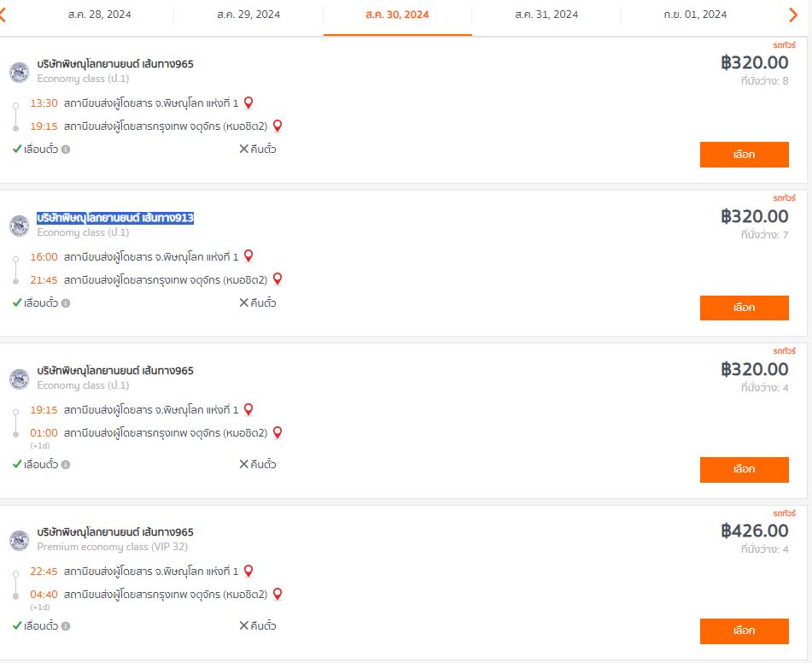Open map pin for 19:15 evening departure station
Viewport: 812px width, 663px height.
pos(248,409)
